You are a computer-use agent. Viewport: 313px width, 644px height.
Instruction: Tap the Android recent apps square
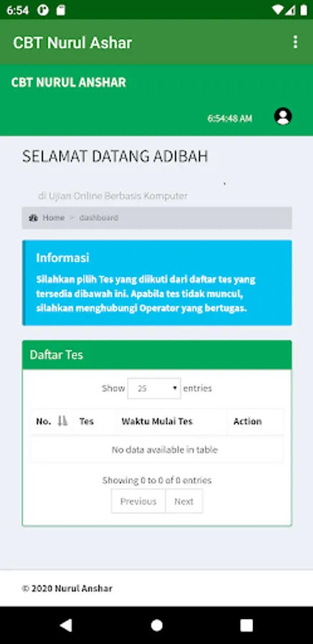click(247, 625)
